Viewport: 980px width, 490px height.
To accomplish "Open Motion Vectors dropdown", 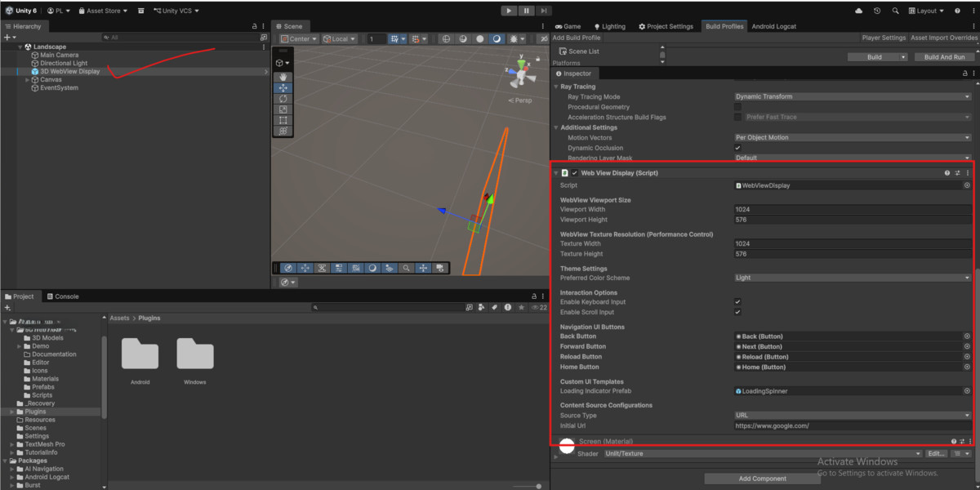I will click(853, 137).
